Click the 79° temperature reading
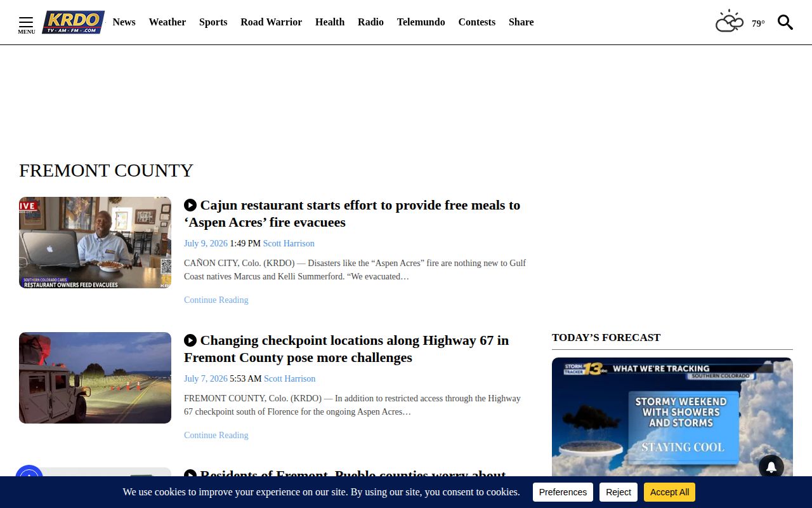 (x=758, y=23)
